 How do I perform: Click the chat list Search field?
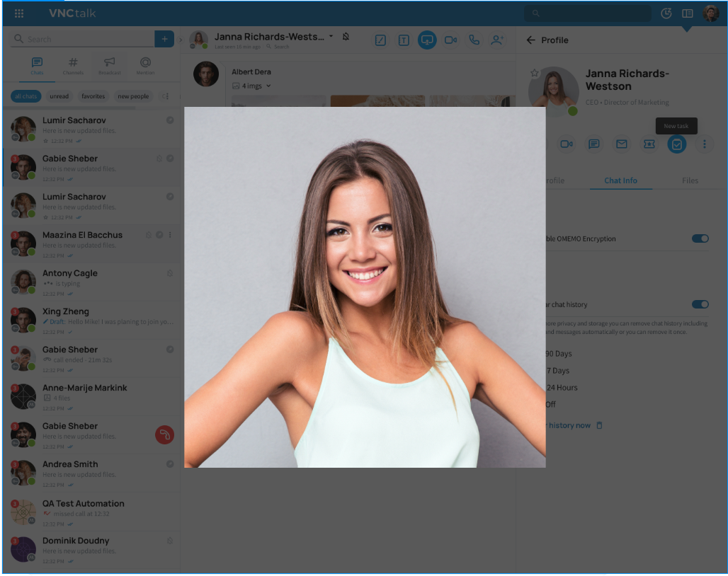click(x=84, y=39)
